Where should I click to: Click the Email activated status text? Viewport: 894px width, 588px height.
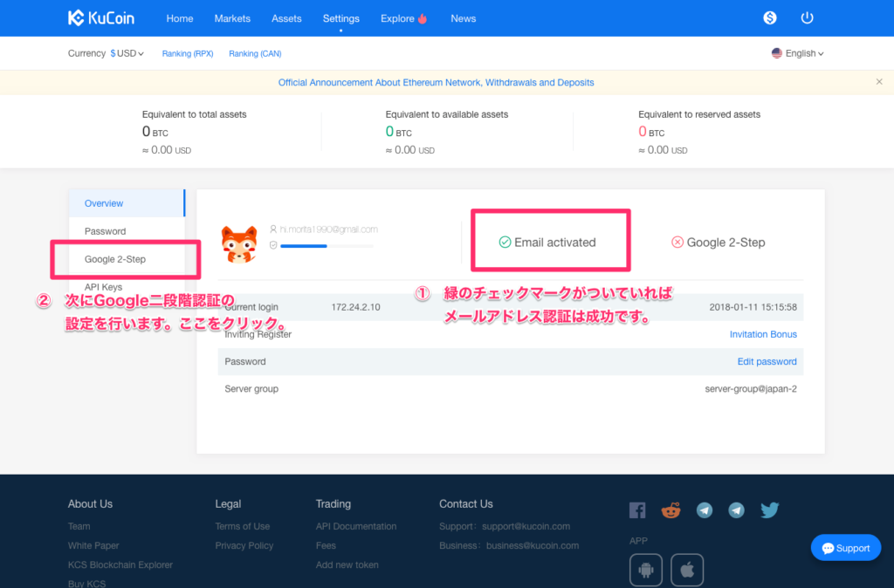[x=554, y=243]
